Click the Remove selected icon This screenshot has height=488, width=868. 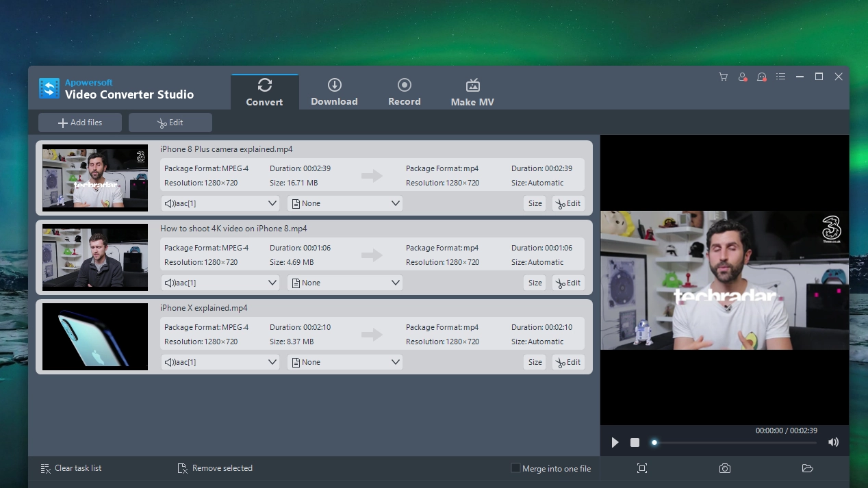(x=183, y=468)
